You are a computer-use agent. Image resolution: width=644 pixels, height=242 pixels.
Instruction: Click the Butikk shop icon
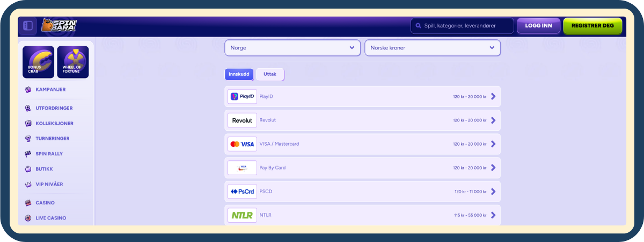(28, 169)
